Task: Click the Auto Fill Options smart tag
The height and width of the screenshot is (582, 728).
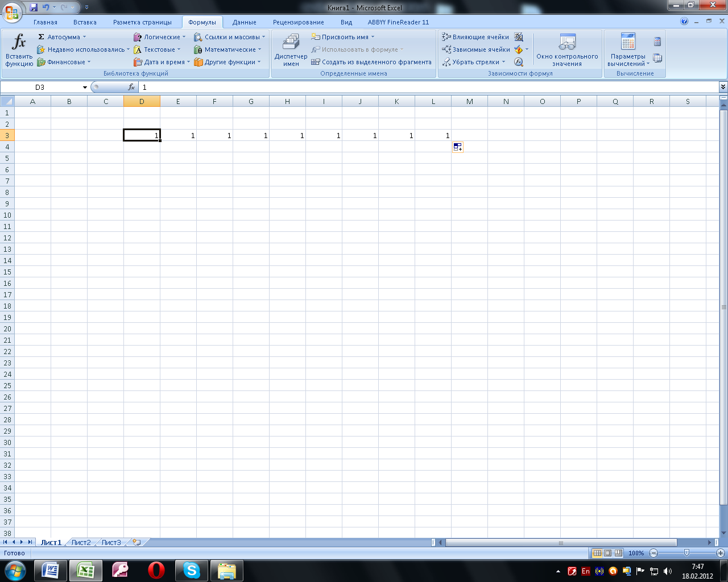Action: 458,147
